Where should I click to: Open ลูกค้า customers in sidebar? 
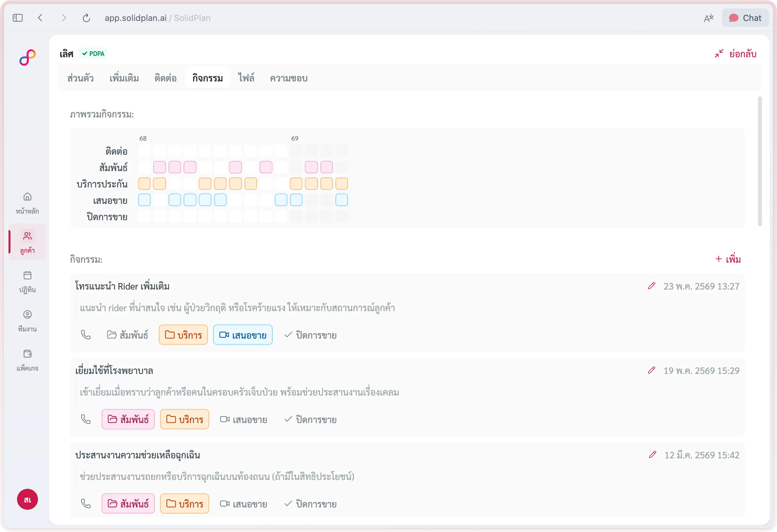point(27,242)
